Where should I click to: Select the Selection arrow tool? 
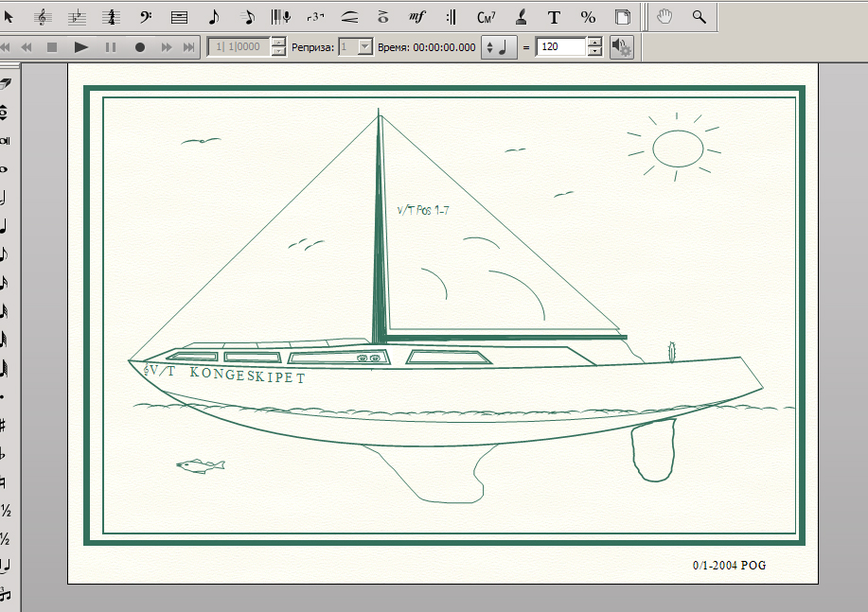[x=9, y=16]
